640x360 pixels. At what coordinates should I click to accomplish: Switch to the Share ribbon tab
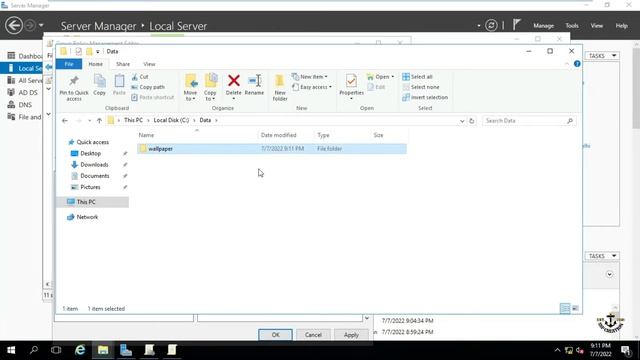tap(123, 64)
